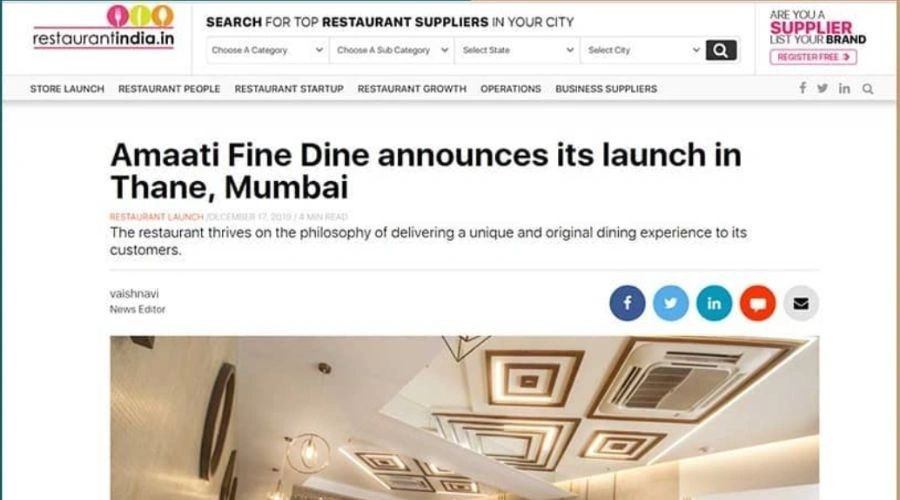
Task: Share article on LinkedIn round icon
Action: (x=714, y=303)
